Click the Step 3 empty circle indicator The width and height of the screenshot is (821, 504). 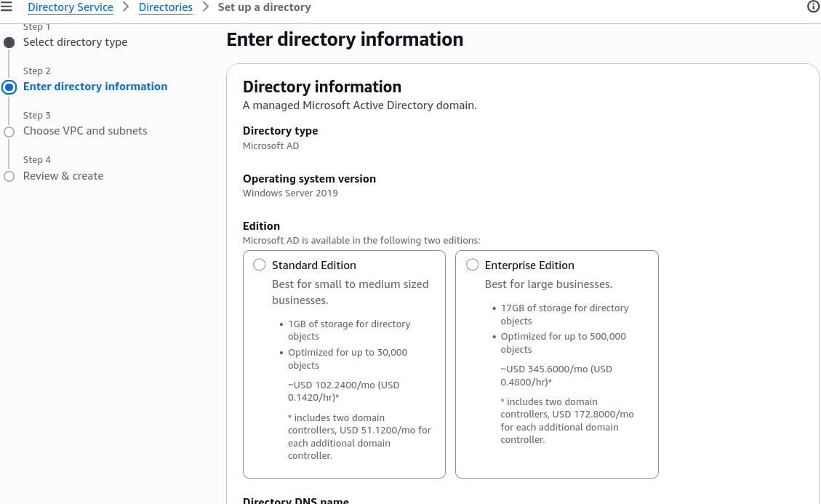9,132
